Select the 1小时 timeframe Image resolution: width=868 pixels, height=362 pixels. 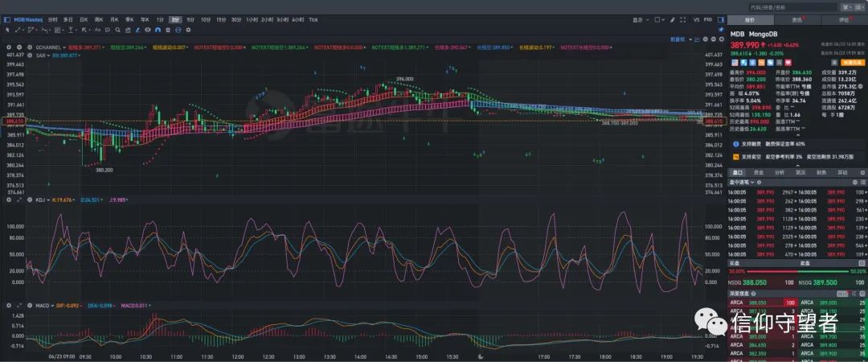point(252,20)
